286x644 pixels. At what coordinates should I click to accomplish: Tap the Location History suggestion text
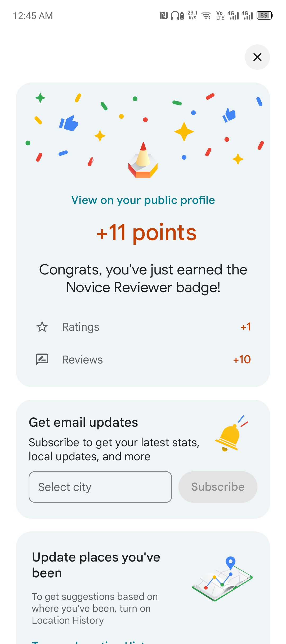(95, 608)
